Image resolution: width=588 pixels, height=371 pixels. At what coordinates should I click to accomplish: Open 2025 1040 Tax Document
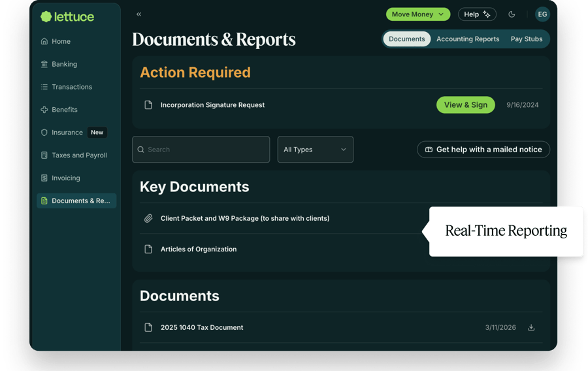(202, 327)
